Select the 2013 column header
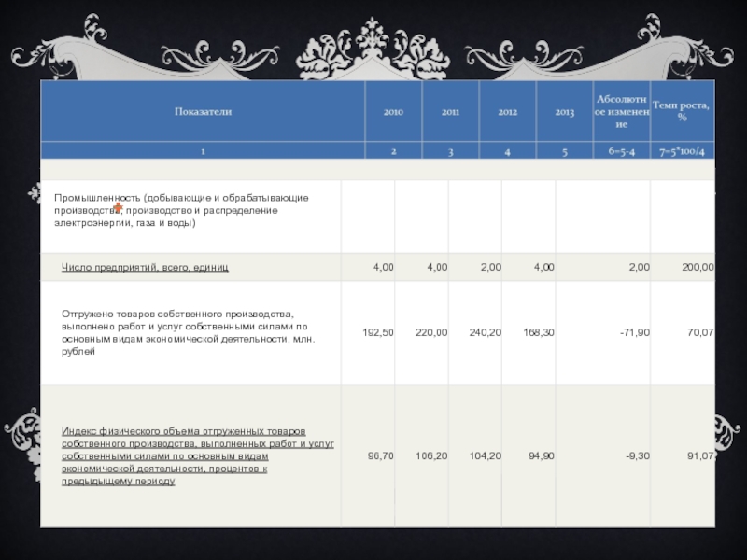 (x=564, y=111)
